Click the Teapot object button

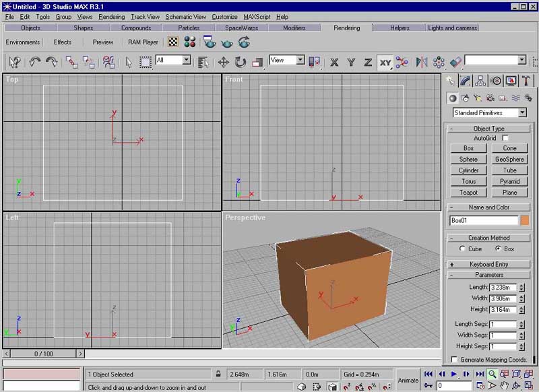point(468,193)
